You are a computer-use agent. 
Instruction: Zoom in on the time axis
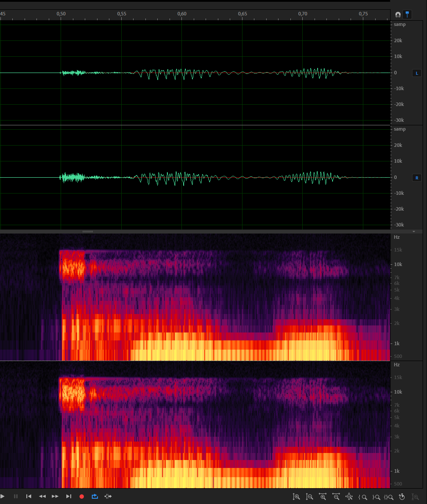point(323,497)
